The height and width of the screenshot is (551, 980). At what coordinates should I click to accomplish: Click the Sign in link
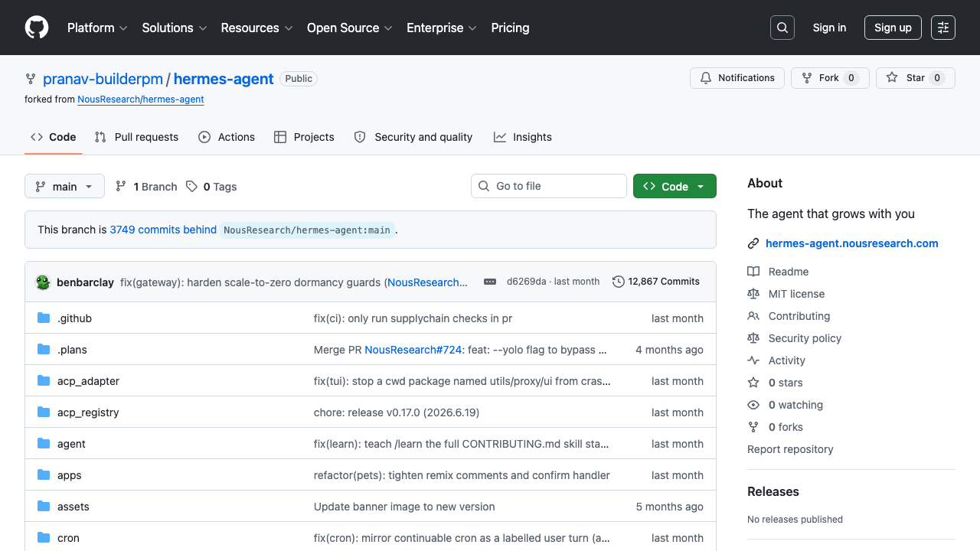tap(829, 28)
